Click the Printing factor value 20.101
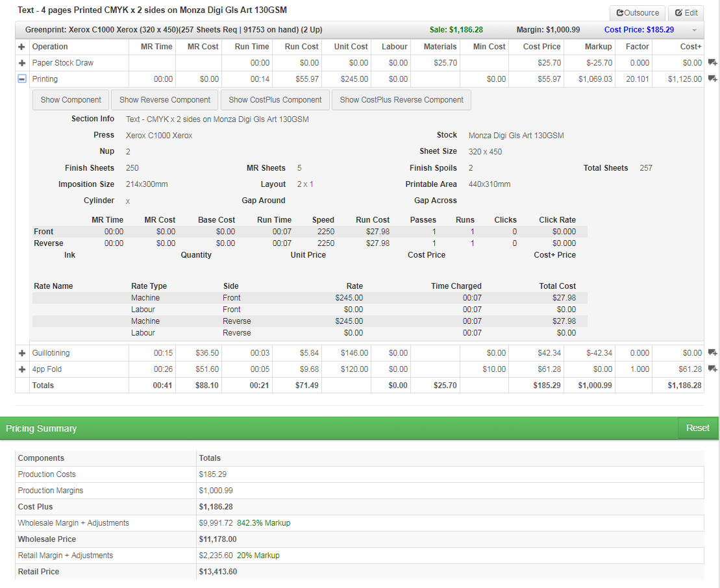The height and width of the screenshot is (588, 720). [638, 79]
